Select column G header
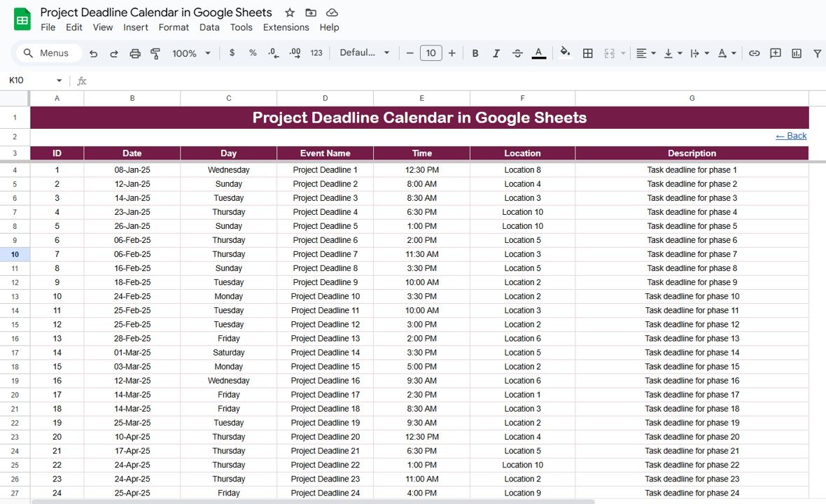This screenshot has height=504, width=826. coord(692,98)
